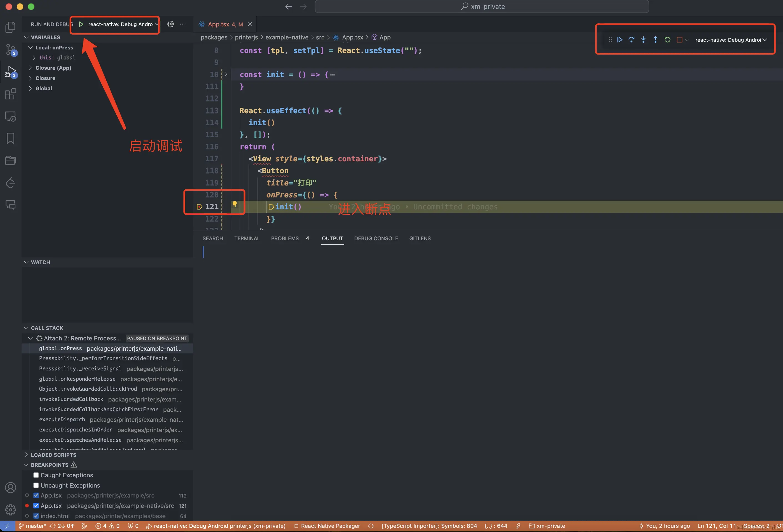
Task: Expand the Loaded Scripts section
Action: pos(53,455)
